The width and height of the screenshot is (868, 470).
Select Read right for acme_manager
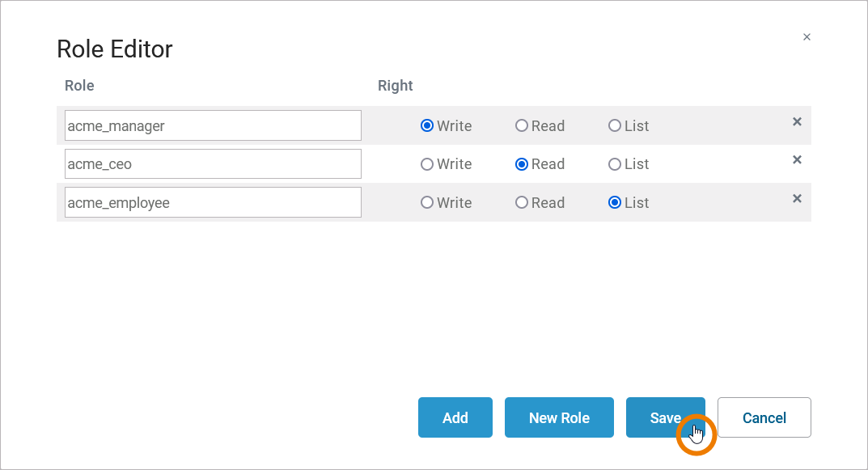pos(522,125)
